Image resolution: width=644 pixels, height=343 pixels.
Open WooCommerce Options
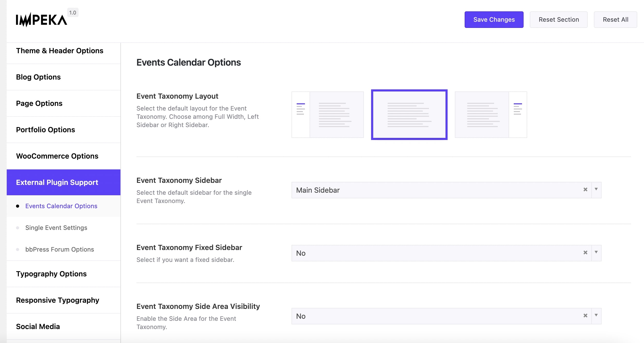tap(57, 156)
